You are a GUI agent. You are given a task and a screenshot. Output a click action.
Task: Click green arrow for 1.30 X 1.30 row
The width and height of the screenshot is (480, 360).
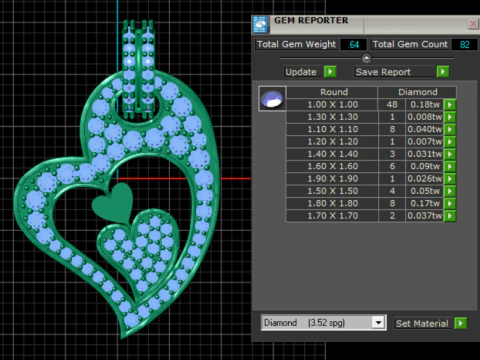[450, 117]
